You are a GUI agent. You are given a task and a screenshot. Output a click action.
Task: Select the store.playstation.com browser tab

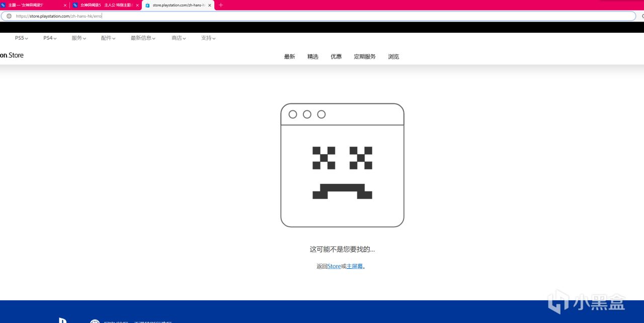coord(179,5)
